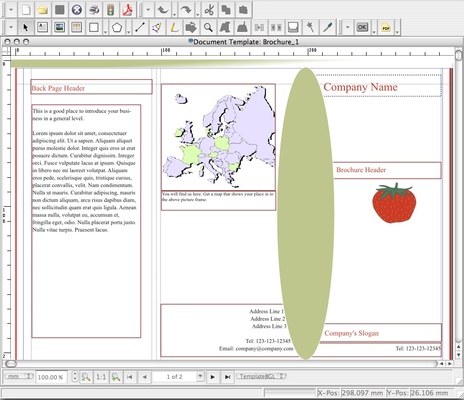Screen dimensions: 464x400
Task: Click the horizontal scrollbar handle
Action: [11, 363]
